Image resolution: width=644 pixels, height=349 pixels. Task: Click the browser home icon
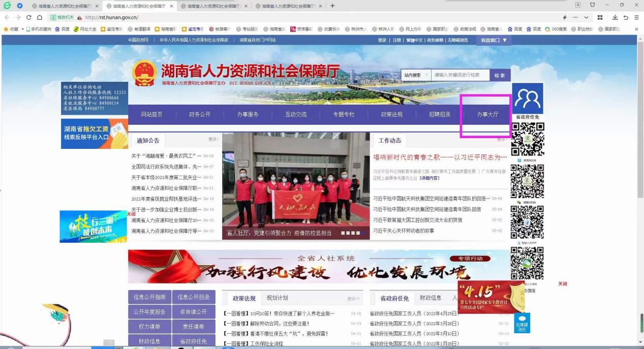40,17
